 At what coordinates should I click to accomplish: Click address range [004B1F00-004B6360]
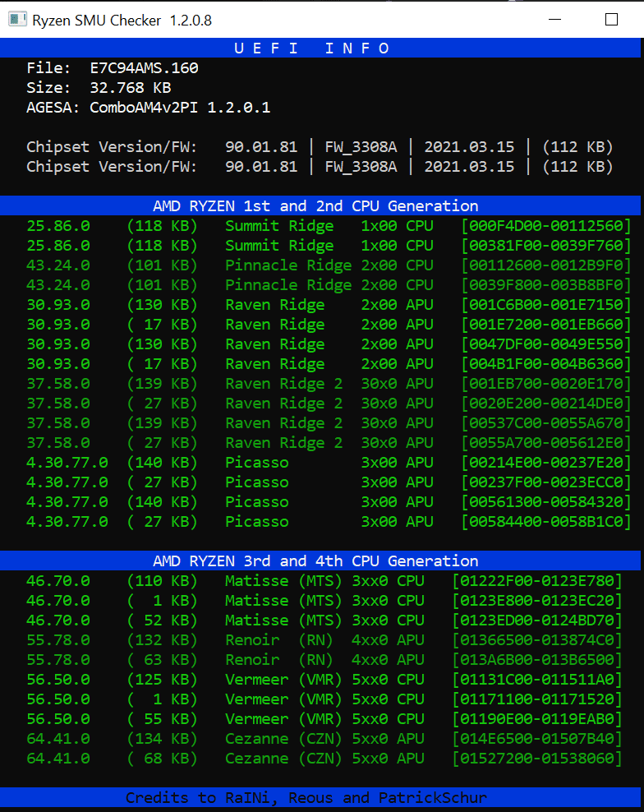pyautogui.click(x=546, y=363)
